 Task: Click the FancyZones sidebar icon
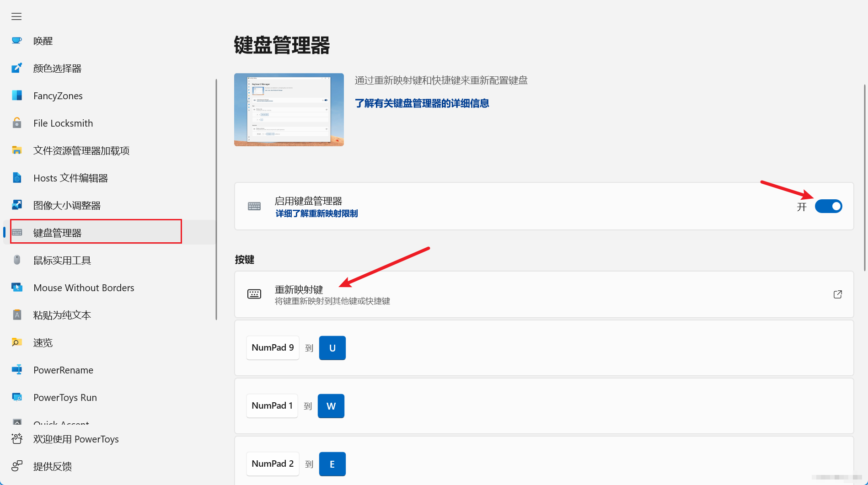tap(17, 96)
